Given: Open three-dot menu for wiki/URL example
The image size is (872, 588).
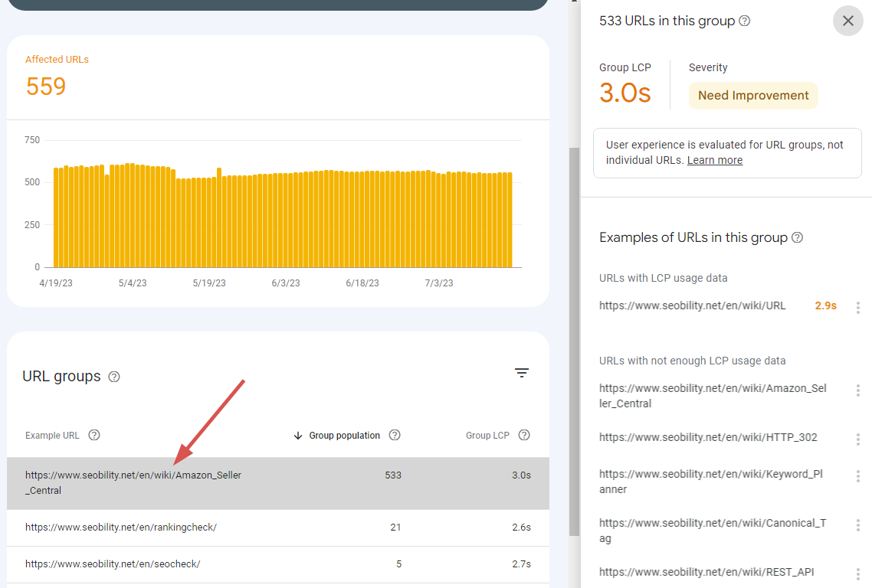Looking at the screenshot, I should pos(857,307).
